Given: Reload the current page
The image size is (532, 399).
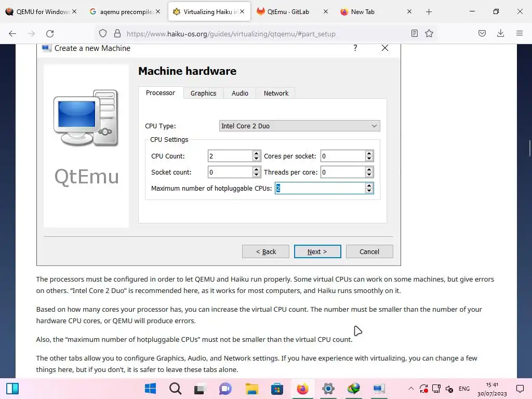Looking at the screenshot, I should (x=50, y=34).
